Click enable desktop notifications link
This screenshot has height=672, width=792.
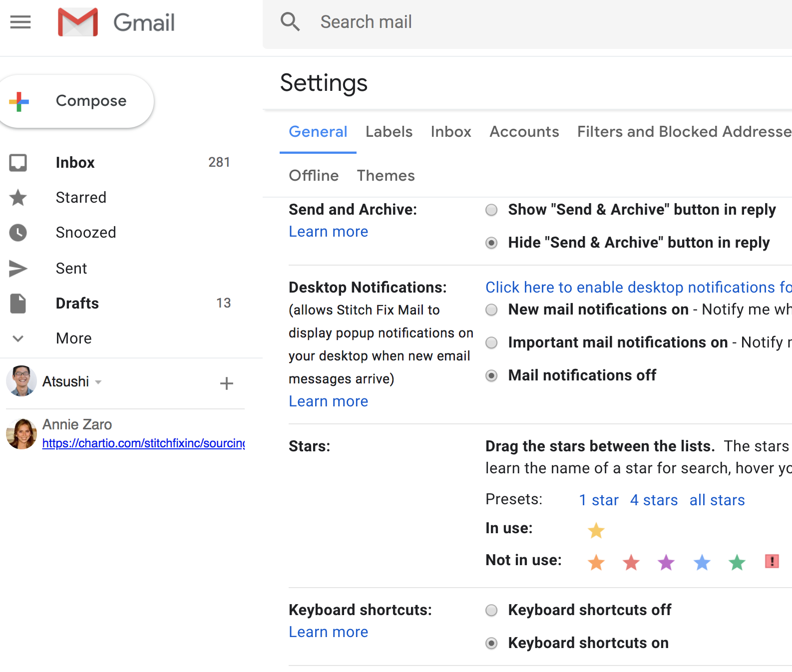(x=639, y=288)
